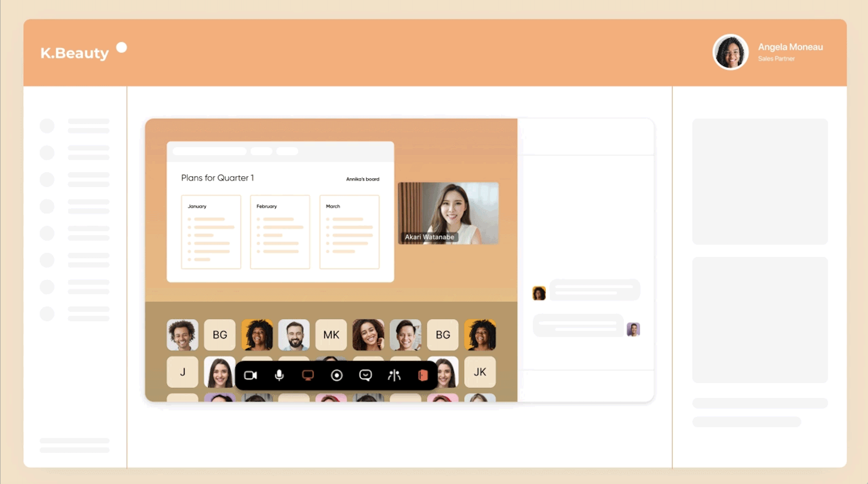Viewport: 868px width, 484px height.
Task: Mute the microphone in the call toolbar
Action: (279, 375)
